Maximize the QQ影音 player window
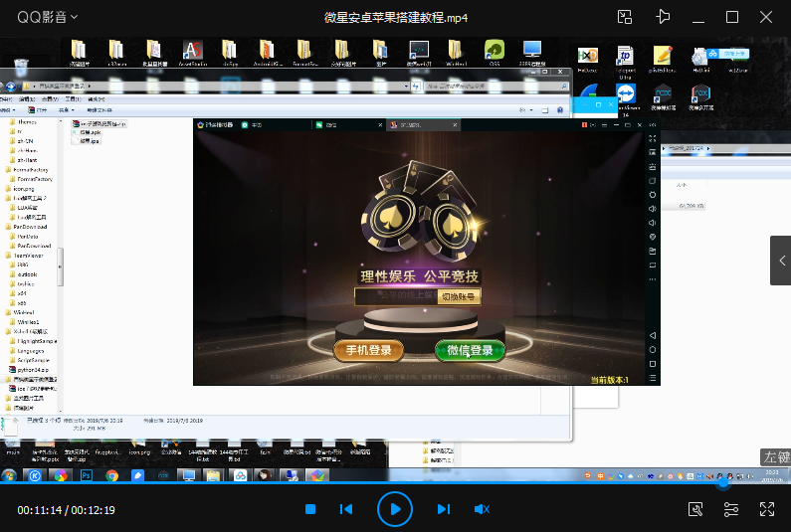The height and width of the screenshot is (532, 791). [x=732, y=17]
